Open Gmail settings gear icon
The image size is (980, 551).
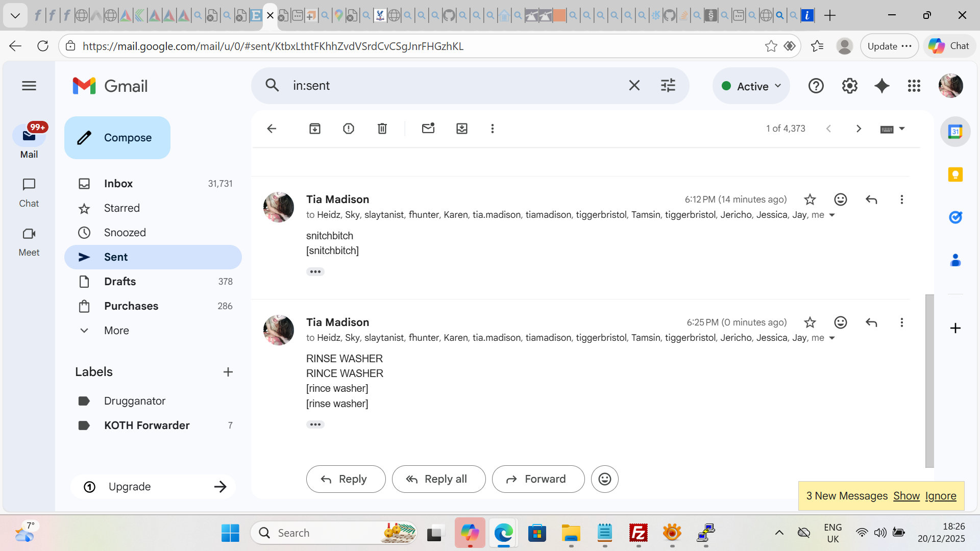(x=849, y=86)
